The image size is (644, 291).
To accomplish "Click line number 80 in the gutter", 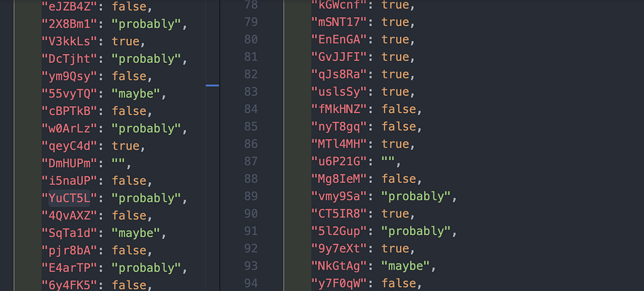I will [251, 40].
